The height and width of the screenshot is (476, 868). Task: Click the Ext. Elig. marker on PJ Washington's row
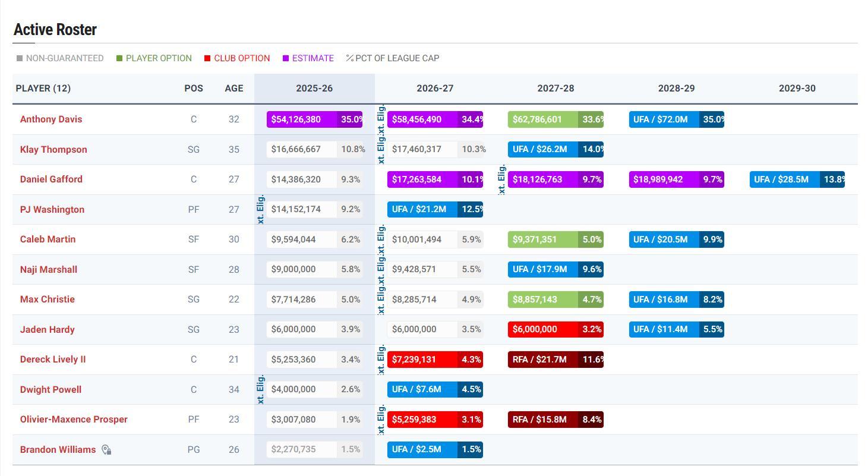pos(260,209)
